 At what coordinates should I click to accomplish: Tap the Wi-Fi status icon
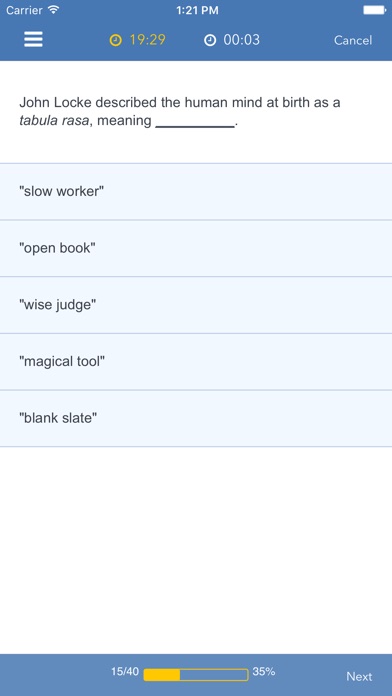click(x=54, y=10)
